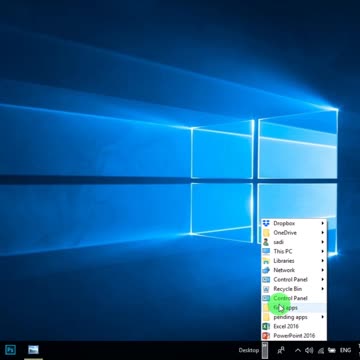Expand the OneDrive submenu arrow

[323, 233]
